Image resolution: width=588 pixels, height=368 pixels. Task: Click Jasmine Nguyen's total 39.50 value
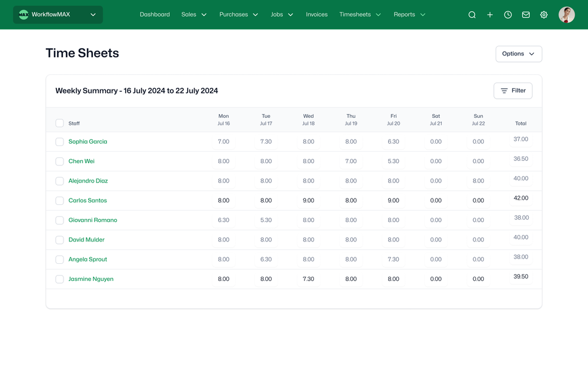coord(521,277)
